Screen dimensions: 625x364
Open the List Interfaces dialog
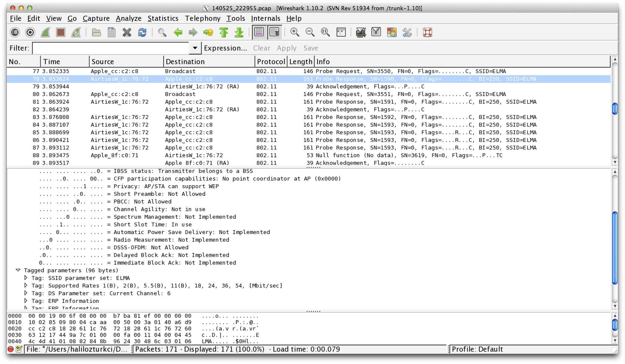pyautogui.click(x=14, y=32)
